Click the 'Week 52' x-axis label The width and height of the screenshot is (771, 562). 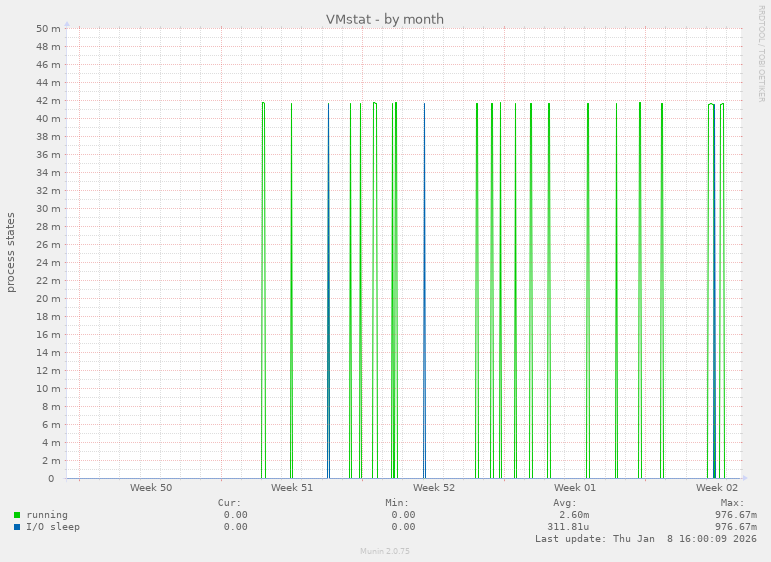434,487
